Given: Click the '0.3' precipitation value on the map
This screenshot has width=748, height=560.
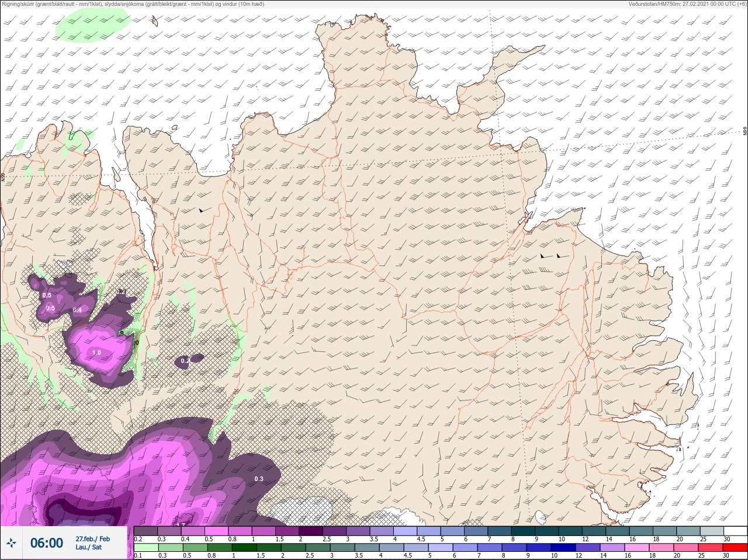Looking at the screenshot, I should [259, 479].
